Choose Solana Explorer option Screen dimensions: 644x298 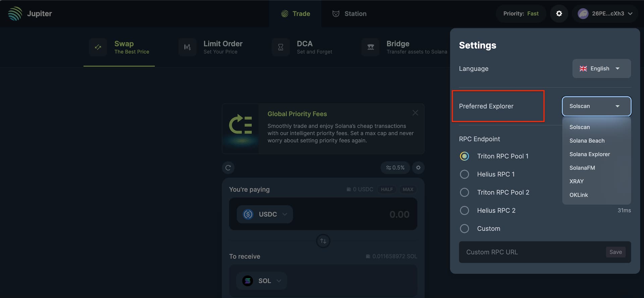596,154
